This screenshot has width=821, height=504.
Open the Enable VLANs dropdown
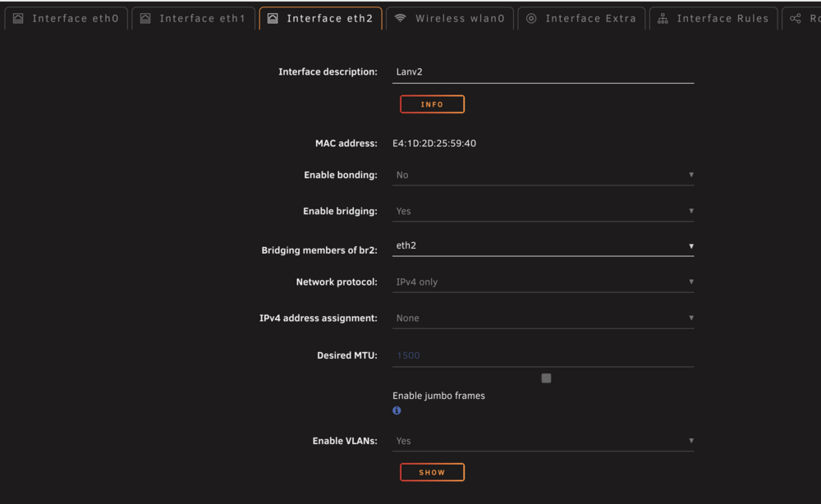(x=543, y=441)
